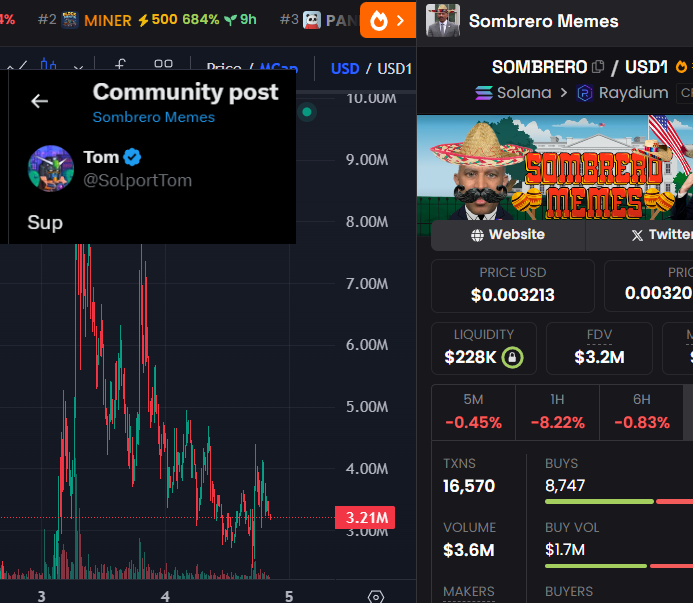Select the candlestick chart type icon

pos(48,65)
